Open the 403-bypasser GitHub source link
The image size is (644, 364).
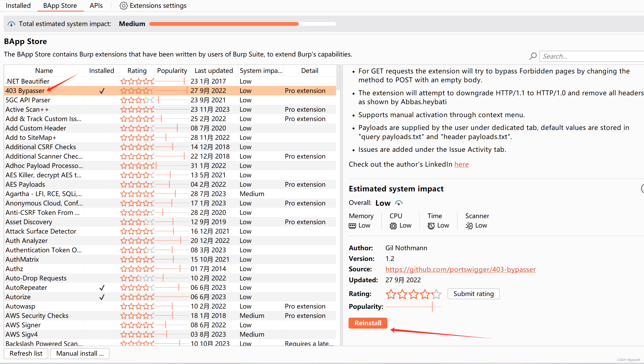coord(460,269)
